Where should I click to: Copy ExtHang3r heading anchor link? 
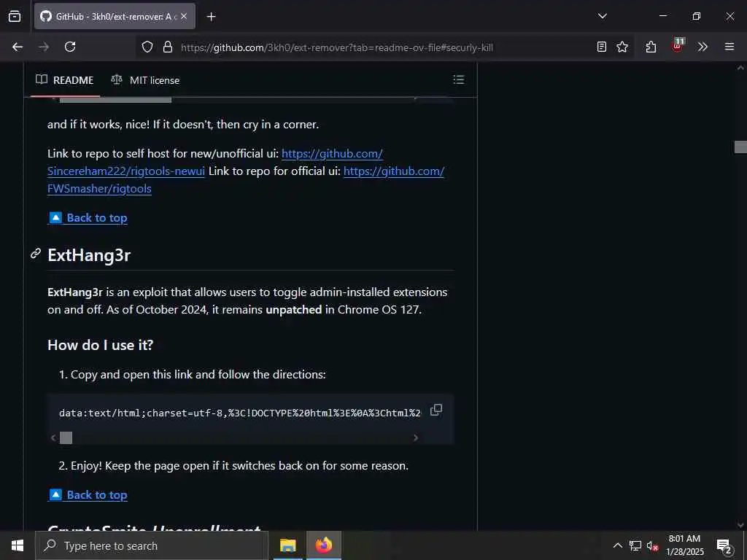pyautogui.click(x=36, y=253)
